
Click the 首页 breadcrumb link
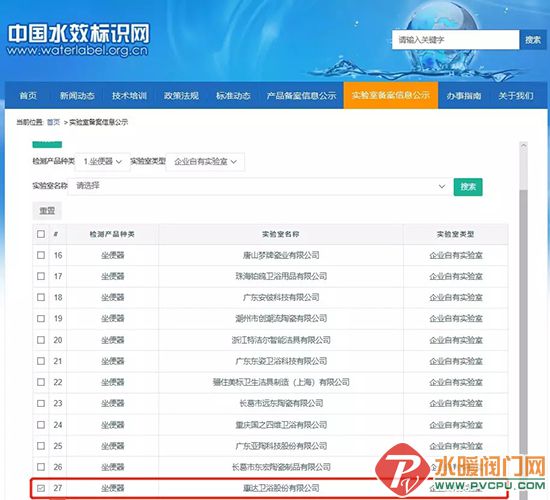[53, 122]
